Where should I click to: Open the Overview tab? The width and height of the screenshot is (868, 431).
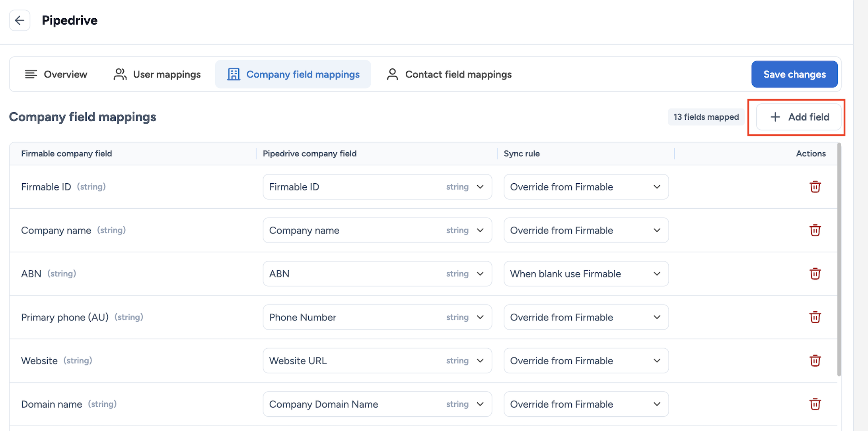pos(56,74)
